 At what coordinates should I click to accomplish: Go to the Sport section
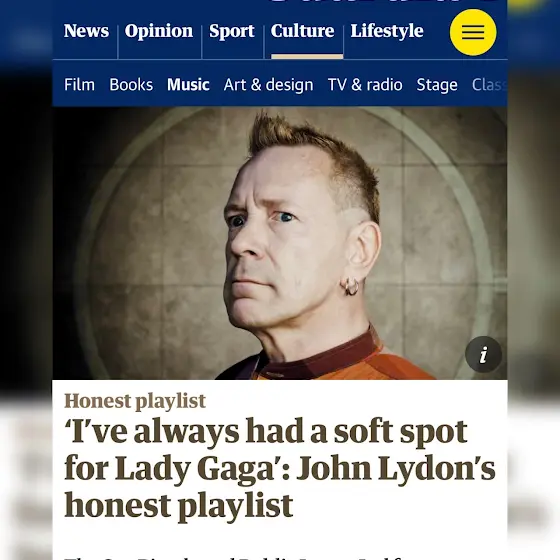tap(232, 31)
